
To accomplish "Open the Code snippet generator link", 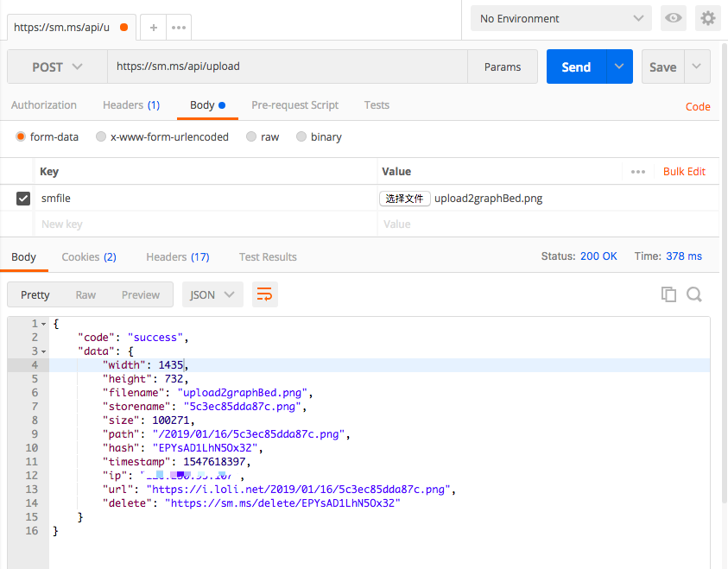I will click(698, 106).
